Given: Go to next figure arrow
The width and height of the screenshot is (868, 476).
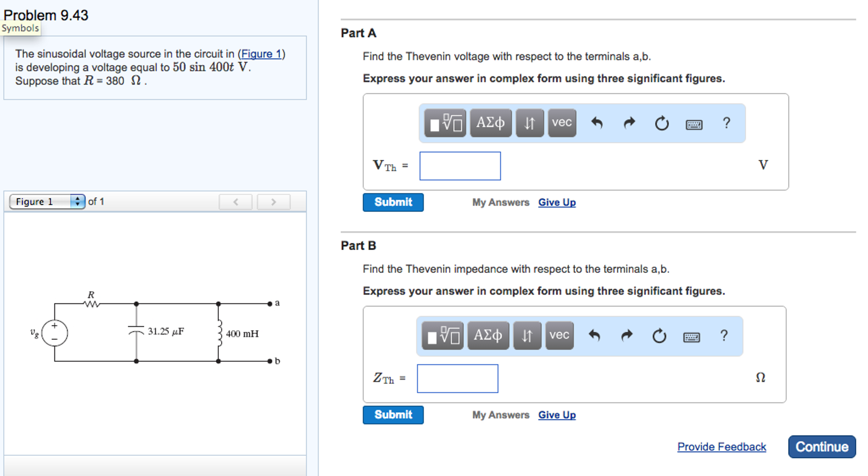Looking at the screenshot, I should pos(274,202).
